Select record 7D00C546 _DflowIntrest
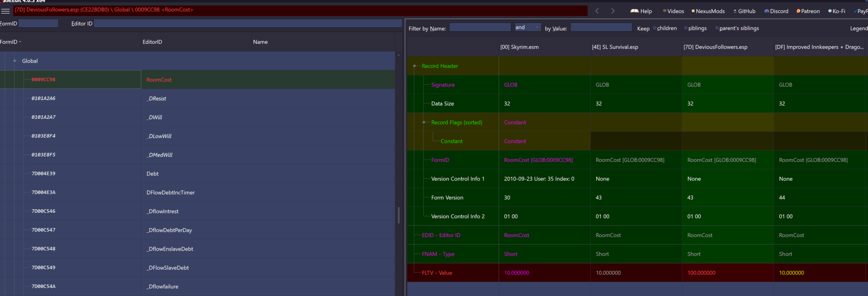868x296 pixels. (197, 211)
